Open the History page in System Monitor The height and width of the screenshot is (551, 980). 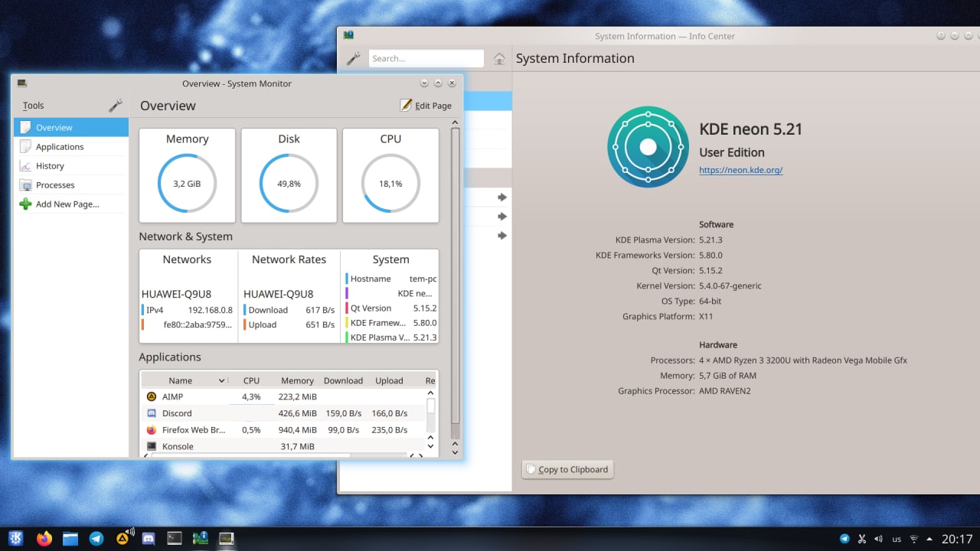(71, 165)
